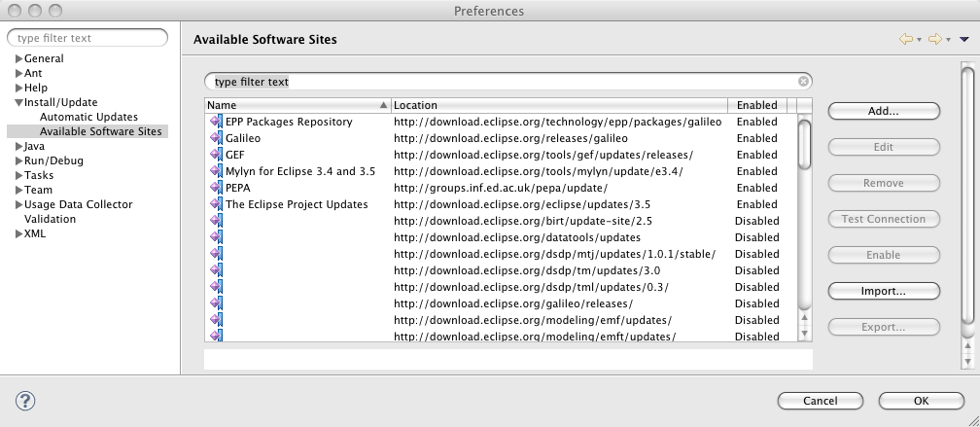Viewport: 980px width, 427px height.
Task: Select the Validation preferences item
Action: (x=50, y=219)
